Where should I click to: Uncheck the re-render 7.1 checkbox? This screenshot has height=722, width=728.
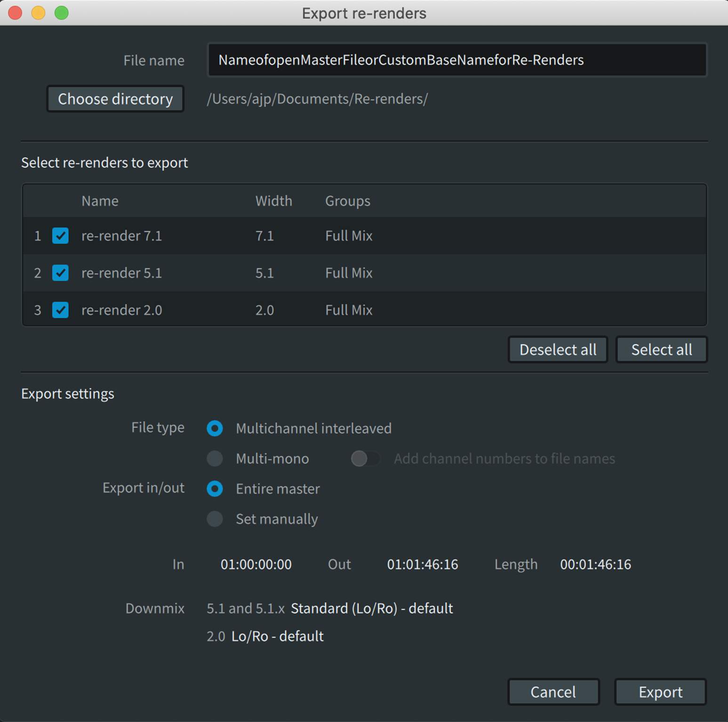pos(60,236)
